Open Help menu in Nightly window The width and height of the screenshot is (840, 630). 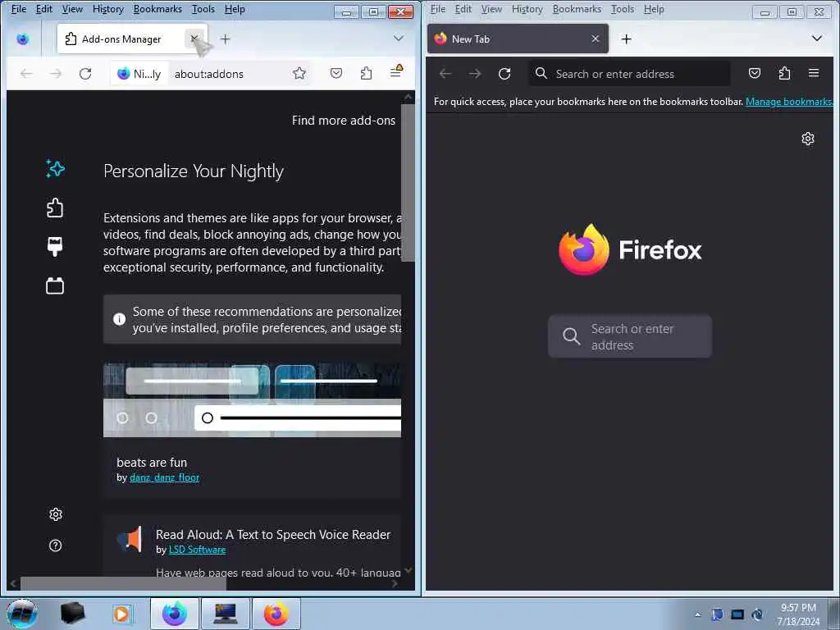235,9
